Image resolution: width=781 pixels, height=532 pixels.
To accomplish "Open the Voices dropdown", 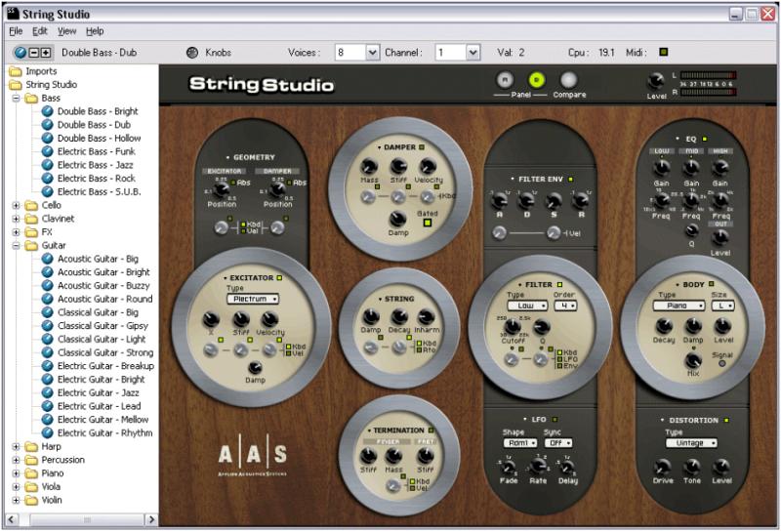I will [373, 53].
